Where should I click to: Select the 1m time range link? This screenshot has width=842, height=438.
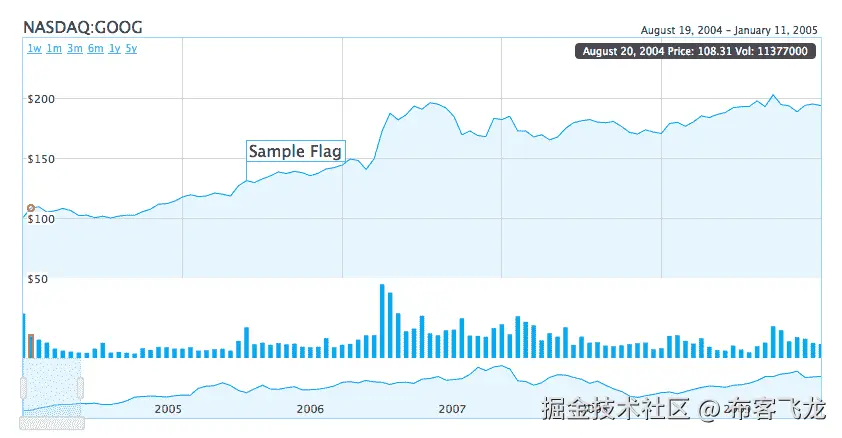pos(54,48)
